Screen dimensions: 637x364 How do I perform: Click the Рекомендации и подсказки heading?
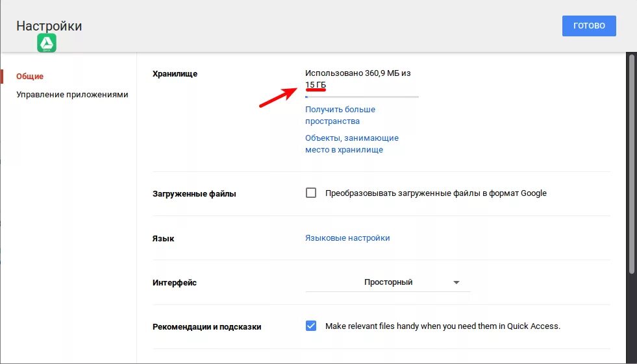(x=206, y=326)
